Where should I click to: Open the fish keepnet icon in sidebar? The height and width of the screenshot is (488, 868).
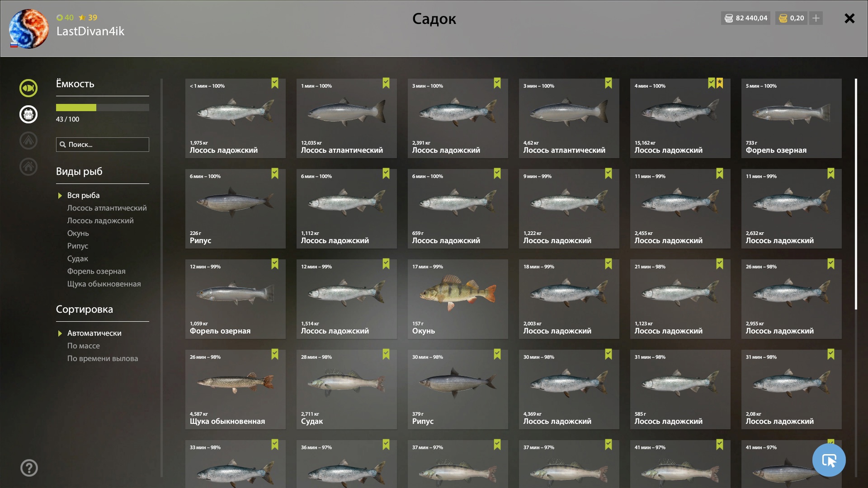point(28,88)
